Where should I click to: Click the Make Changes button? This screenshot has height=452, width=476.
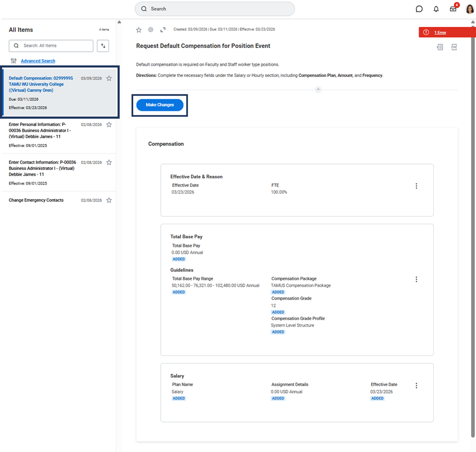[x=160, y=105]
